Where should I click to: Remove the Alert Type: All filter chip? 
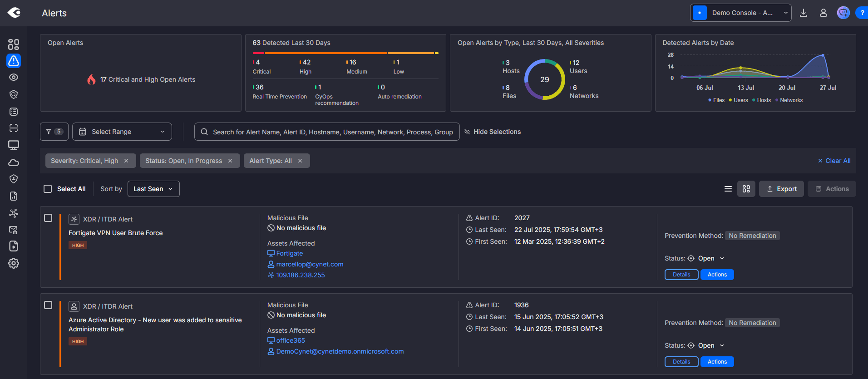(x=300, y=161)
